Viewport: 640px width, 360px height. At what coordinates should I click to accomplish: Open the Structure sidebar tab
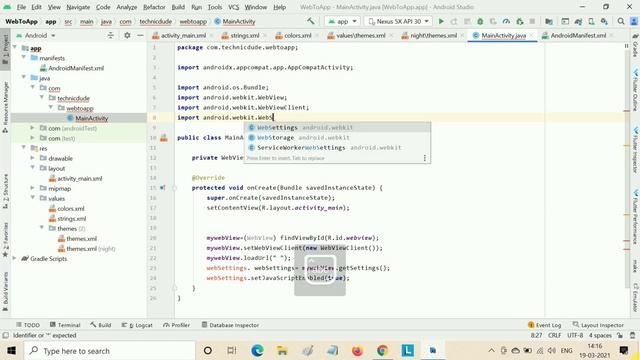(5, 191)
